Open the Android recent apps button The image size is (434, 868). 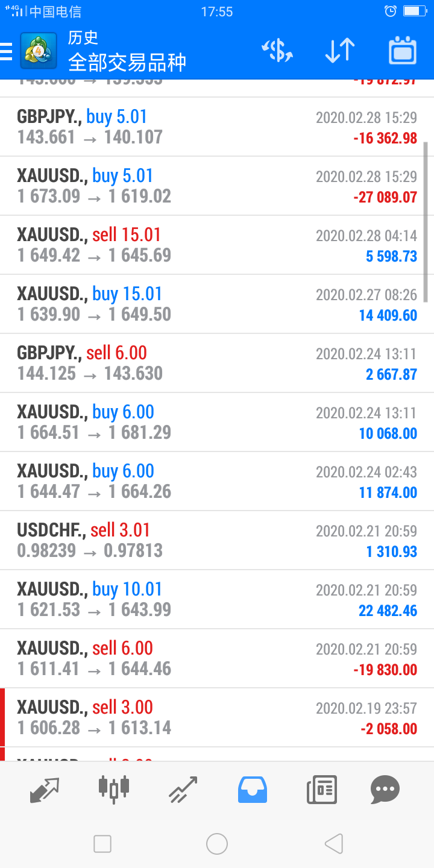102,843
